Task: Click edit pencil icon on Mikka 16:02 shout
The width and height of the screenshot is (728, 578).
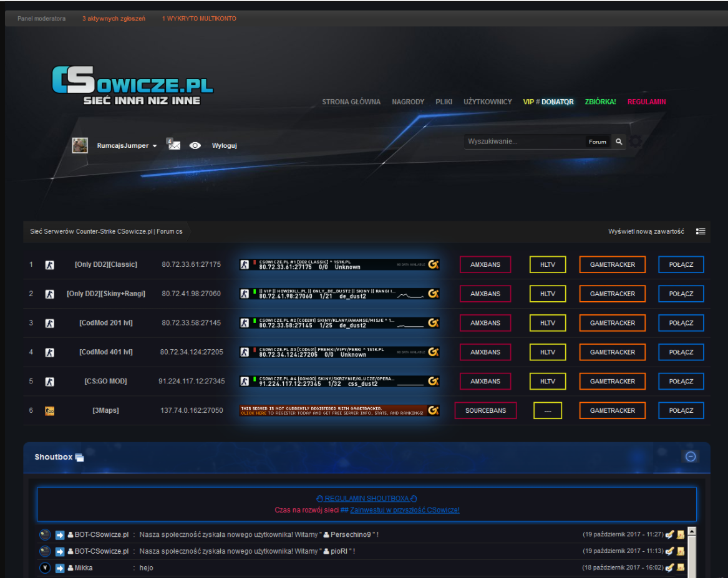Action: coord(669,568)
